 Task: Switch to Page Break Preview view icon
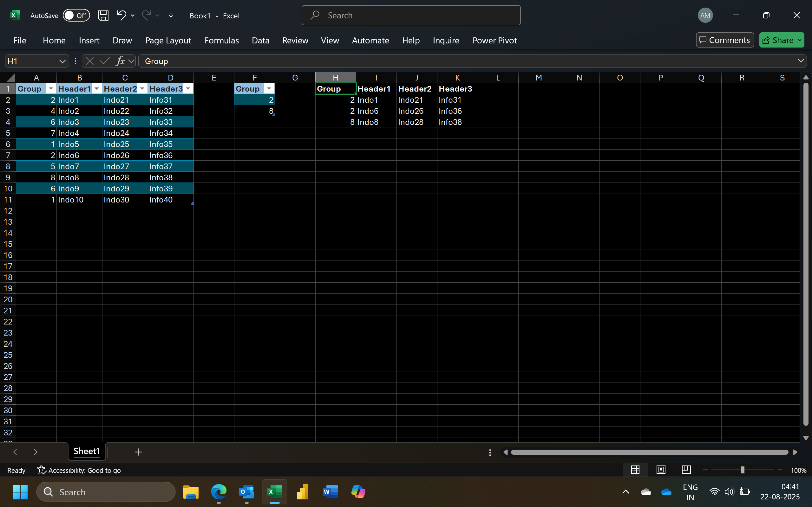tap(686, 470)
